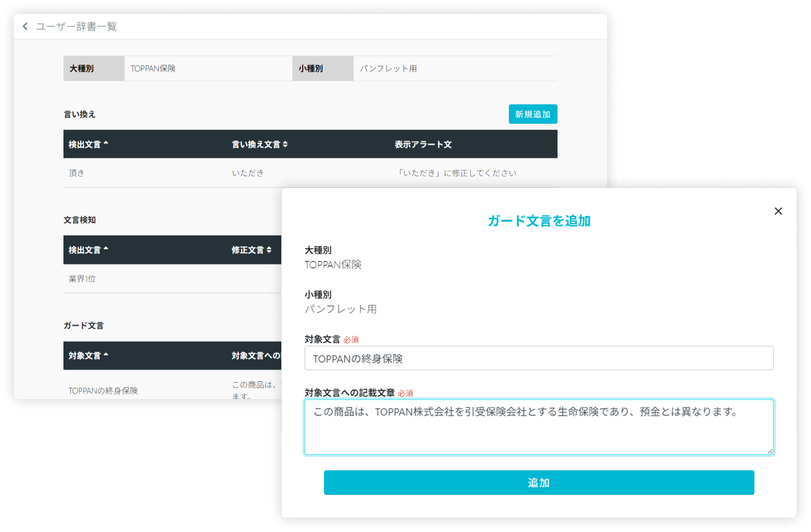Click the 対象文言 input field in dialog

click(x=539, y=358)
